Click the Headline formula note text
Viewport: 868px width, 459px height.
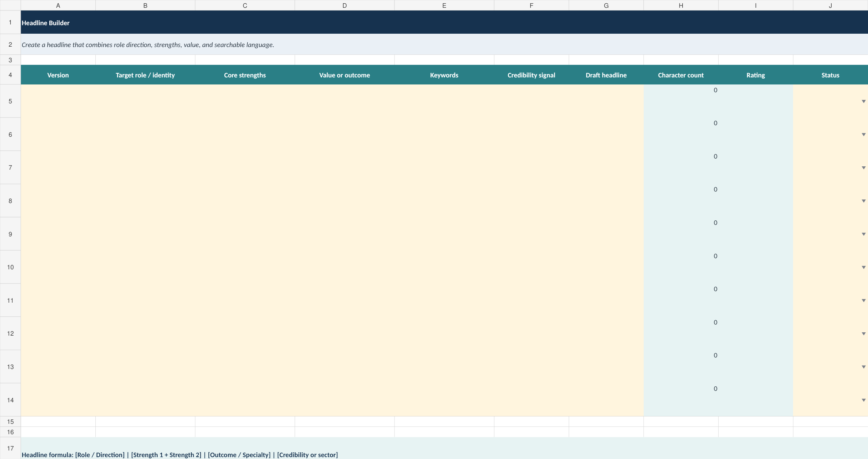click(180, 455)
